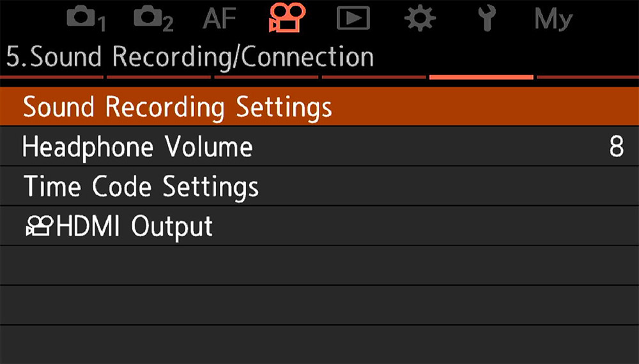The image size is (639, 364).
Task: Open Sound Recording Settings
Action: (178, 107)
